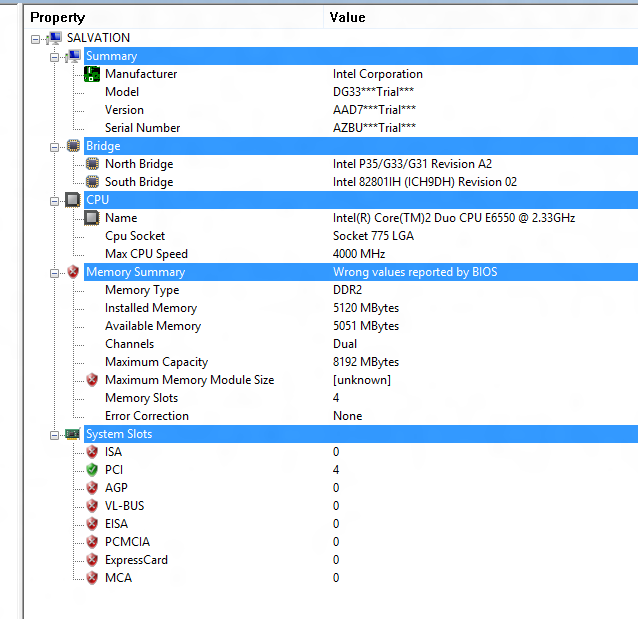This screenshot has height=619, width=638.
Task: Select the Serial Number row
Action: click(361, 128)
